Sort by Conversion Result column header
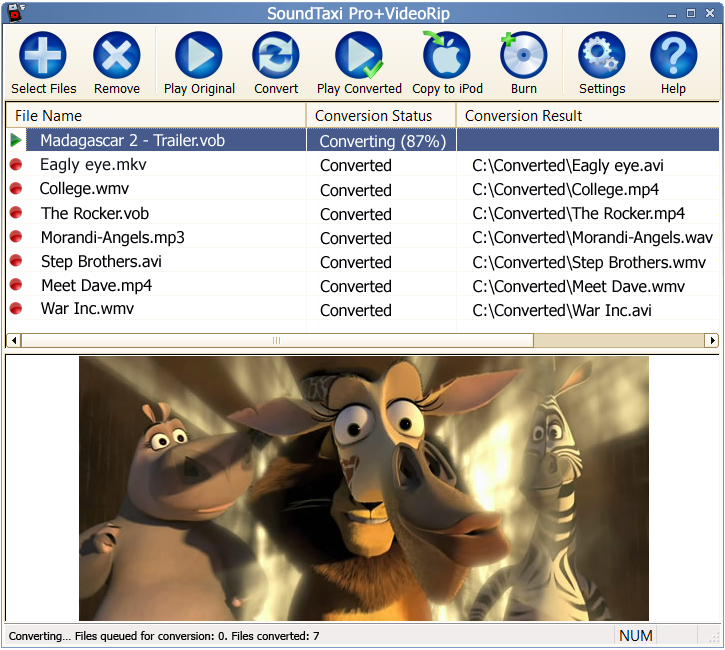The height and width of the screenshot is (650, 725). point(588,115)
